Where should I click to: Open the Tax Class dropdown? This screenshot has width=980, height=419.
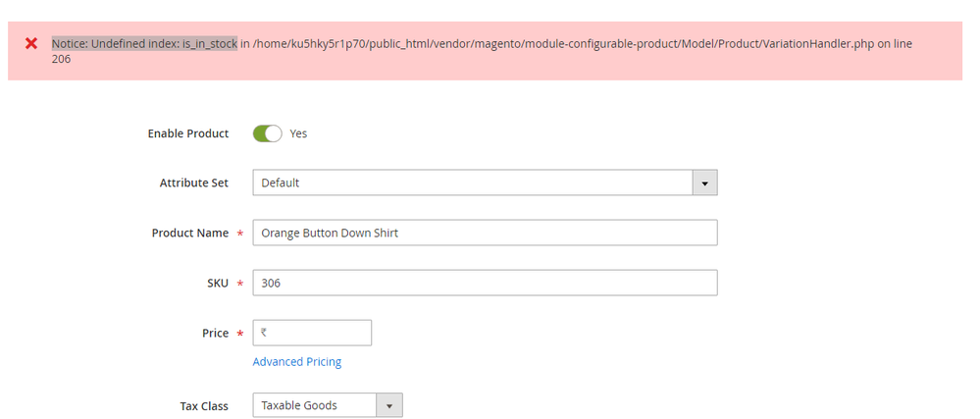pos(328,405)
